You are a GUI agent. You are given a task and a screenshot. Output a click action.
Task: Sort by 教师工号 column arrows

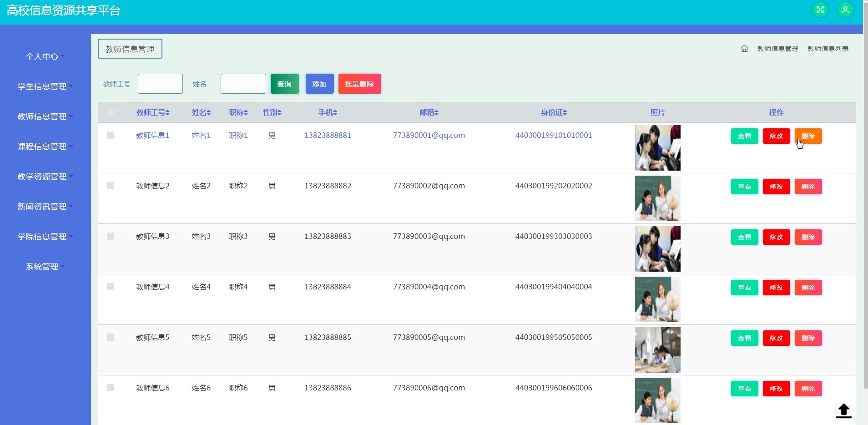point(167,113)
